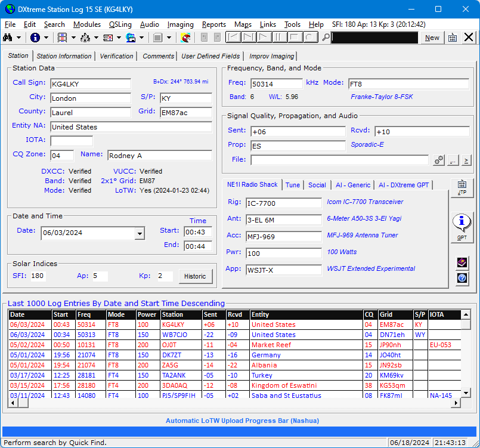
Task: Click the blue question mark help icon
Action: pos(462,278)
